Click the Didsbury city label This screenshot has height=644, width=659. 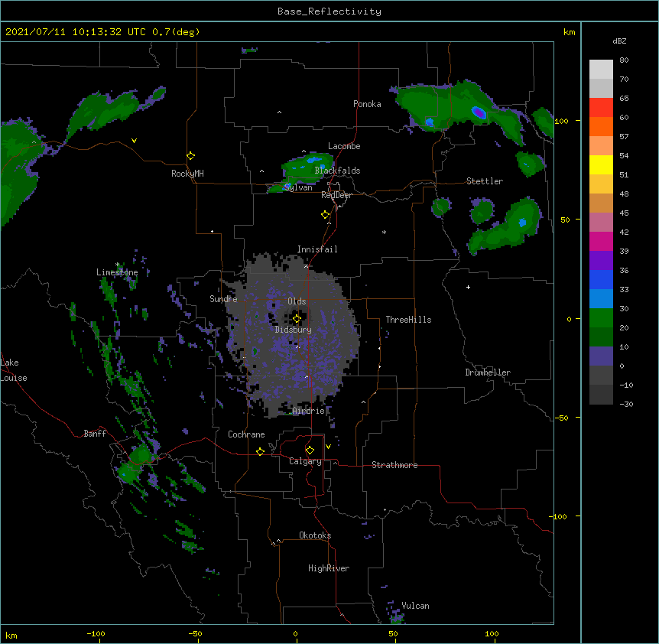pos(294,330)
